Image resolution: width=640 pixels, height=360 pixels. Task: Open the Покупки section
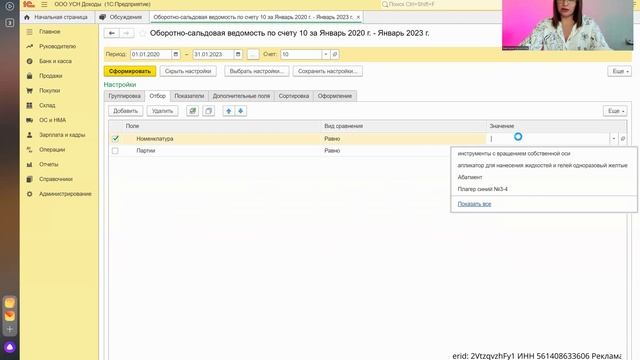[49, 90]
